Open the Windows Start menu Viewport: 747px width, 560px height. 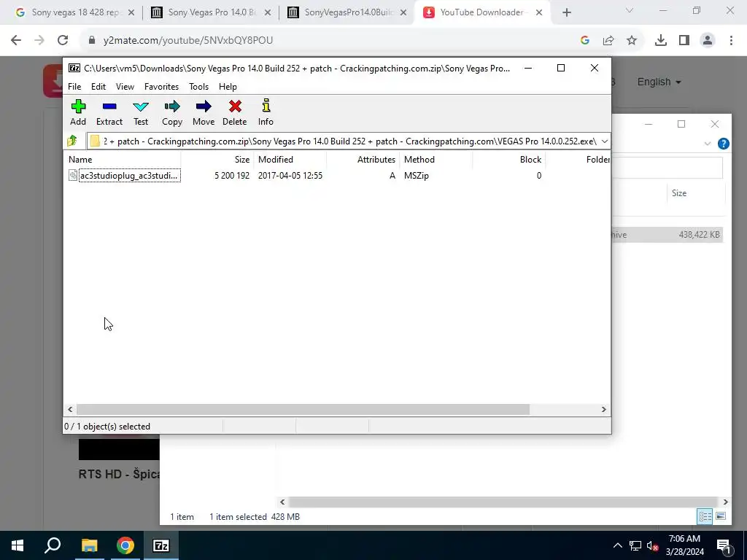18,545
